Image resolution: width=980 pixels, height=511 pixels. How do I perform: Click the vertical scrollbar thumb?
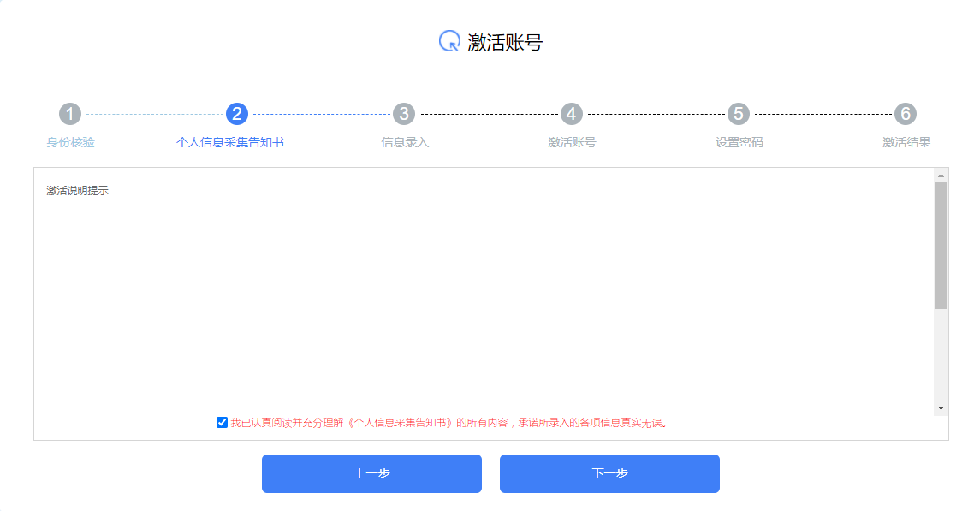(x=941, y=246)
